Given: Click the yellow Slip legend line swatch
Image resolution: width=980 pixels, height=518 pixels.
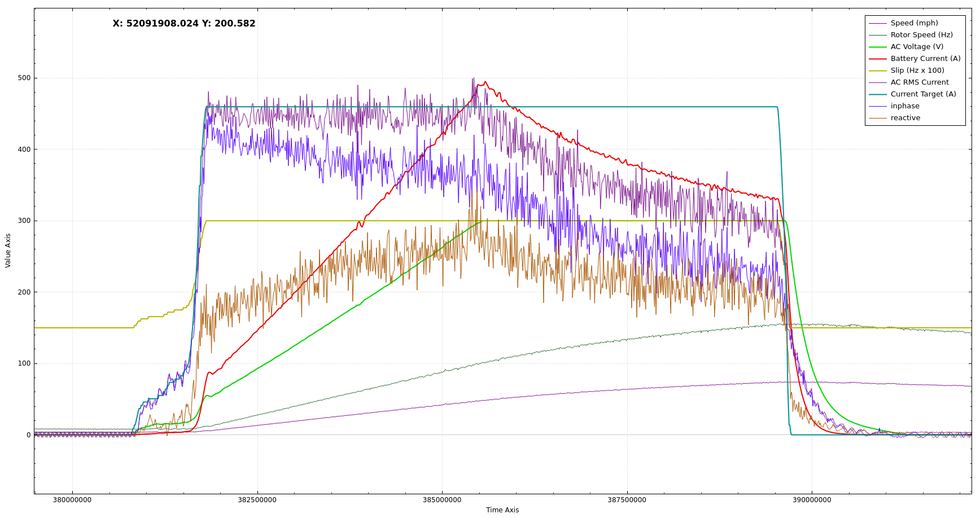Looking at the screenshot, I should [x=877, y=71].
